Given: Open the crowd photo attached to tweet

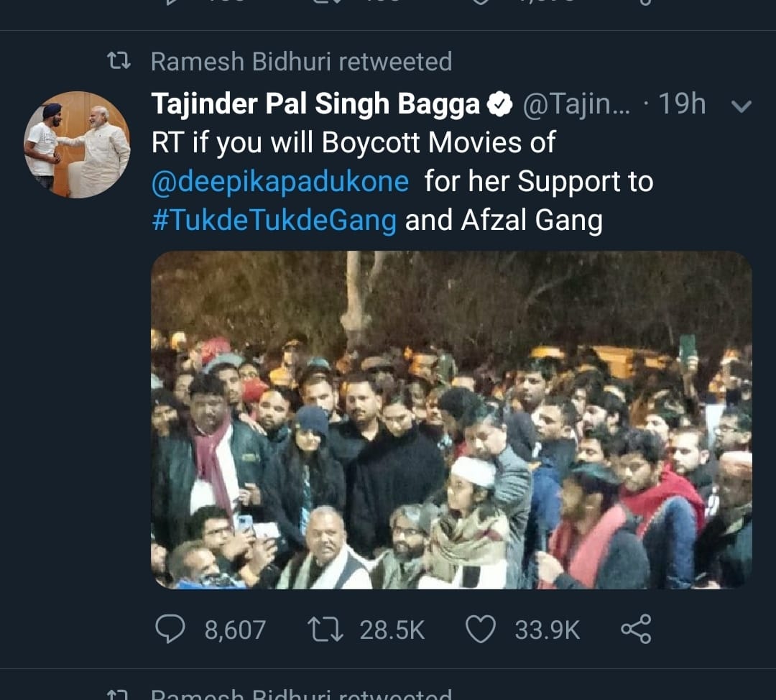Looking at the screenshot, I should point(451,420).
